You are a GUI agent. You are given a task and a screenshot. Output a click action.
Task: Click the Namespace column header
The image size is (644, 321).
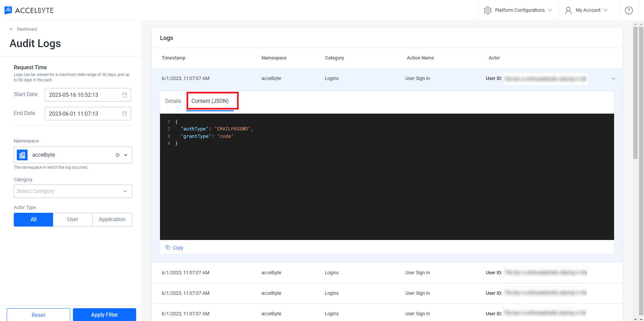coord(274,58)
